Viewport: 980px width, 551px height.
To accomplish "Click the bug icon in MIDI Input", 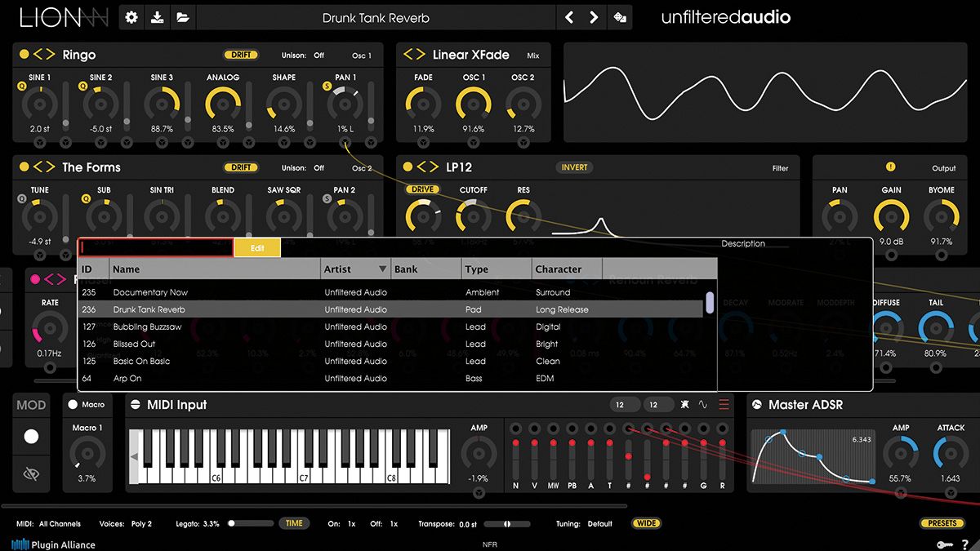I will click(684, 405).
